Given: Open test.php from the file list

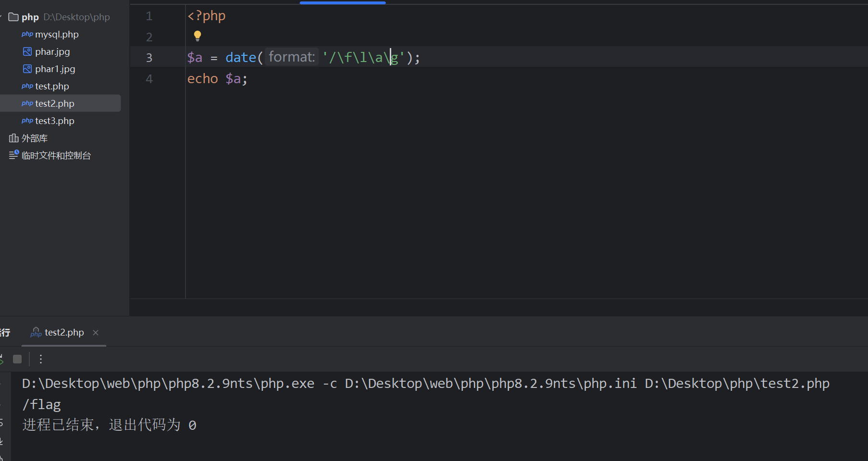Looking at the screenshot, I should coord(52,87).
